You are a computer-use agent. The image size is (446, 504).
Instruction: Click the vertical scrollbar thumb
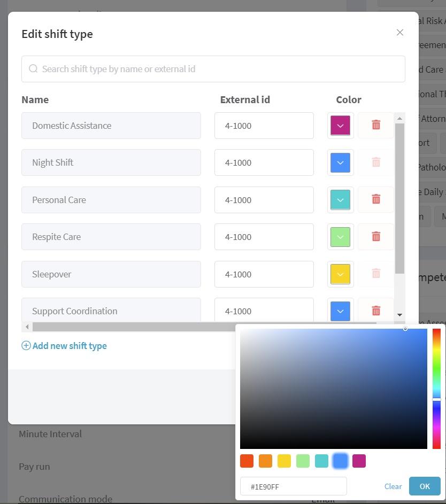399,199
